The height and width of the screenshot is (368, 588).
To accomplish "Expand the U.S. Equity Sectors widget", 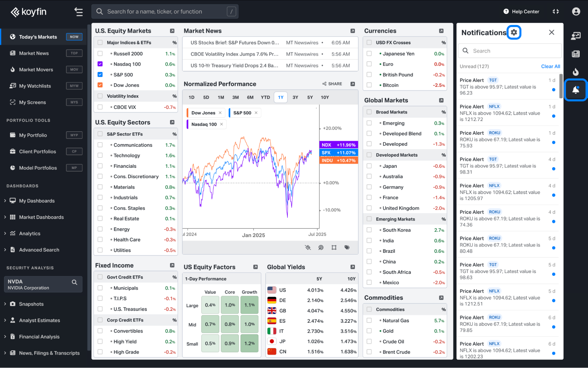I will (172, 122).
